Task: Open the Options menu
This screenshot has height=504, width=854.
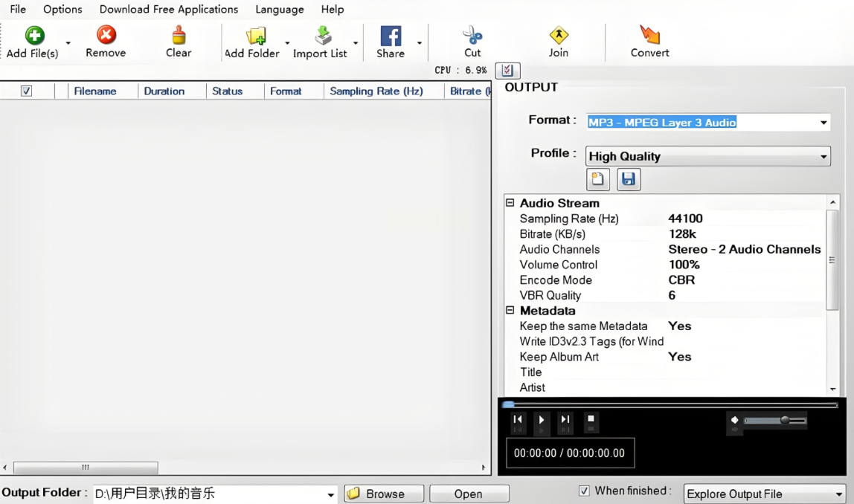Action: pos(62,10)
